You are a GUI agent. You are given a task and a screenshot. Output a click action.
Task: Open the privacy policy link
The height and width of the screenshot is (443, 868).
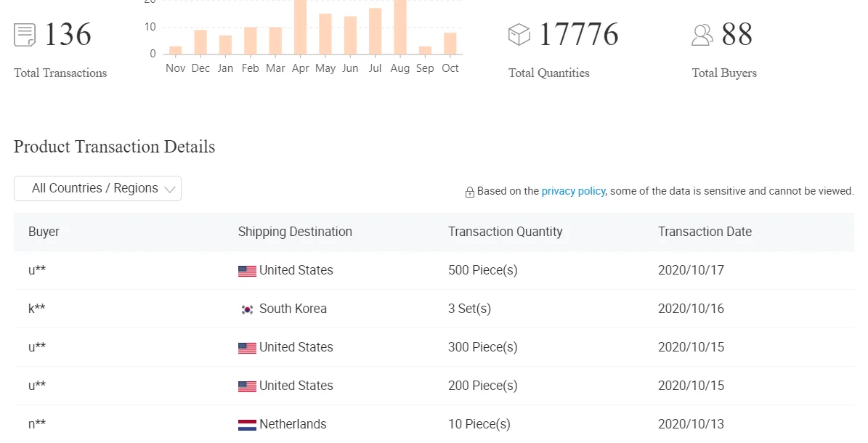tap(573, 191)
